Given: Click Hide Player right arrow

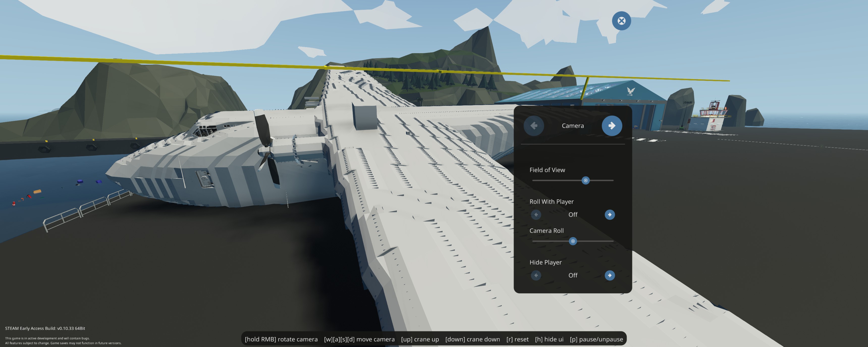Looking at the screenshot, I should coord(610,275).
